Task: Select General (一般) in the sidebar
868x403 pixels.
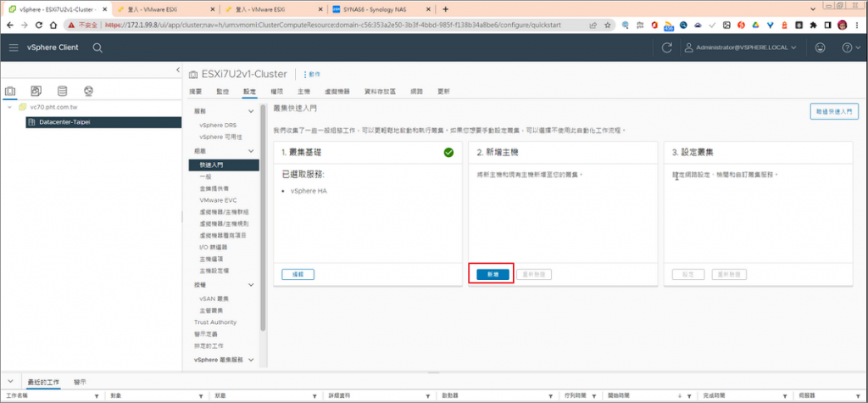Action: [x=205, y=176]
